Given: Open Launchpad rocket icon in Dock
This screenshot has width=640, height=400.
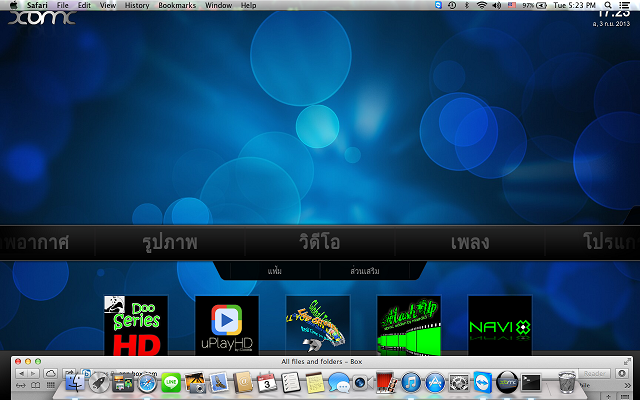Looking at the screenshot, I should [99, 382].
